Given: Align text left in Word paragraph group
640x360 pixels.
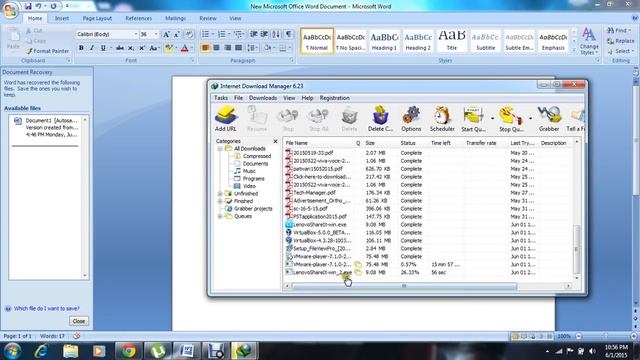Looking at the screenshot, I should 205,48.
